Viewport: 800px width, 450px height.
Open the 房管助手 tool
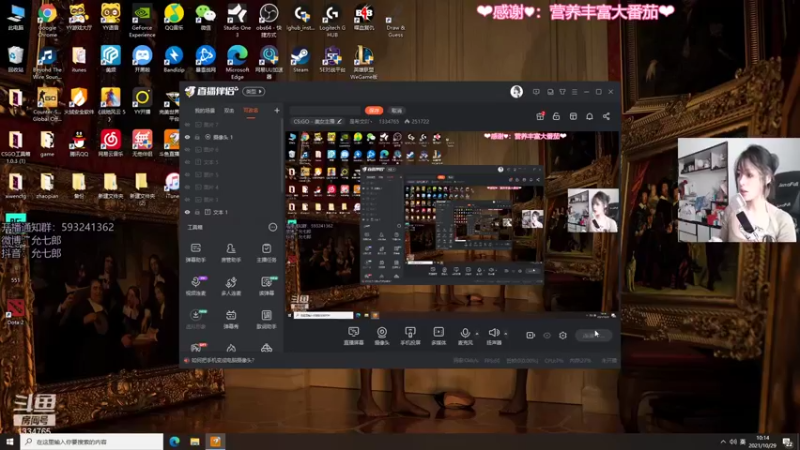(x=231, y=253)
